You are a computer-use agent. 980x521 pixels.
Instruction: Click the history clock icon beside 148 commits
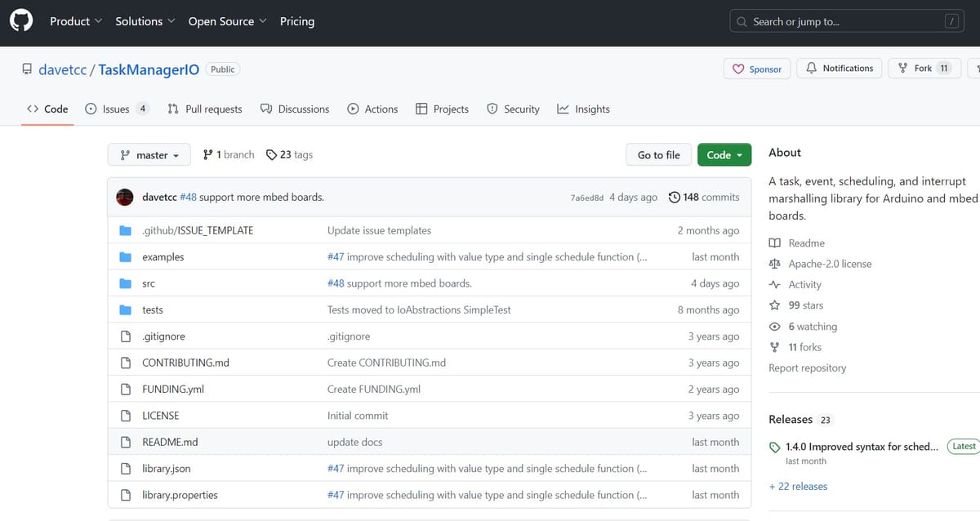pyautogui.click(x=674, y=198)
